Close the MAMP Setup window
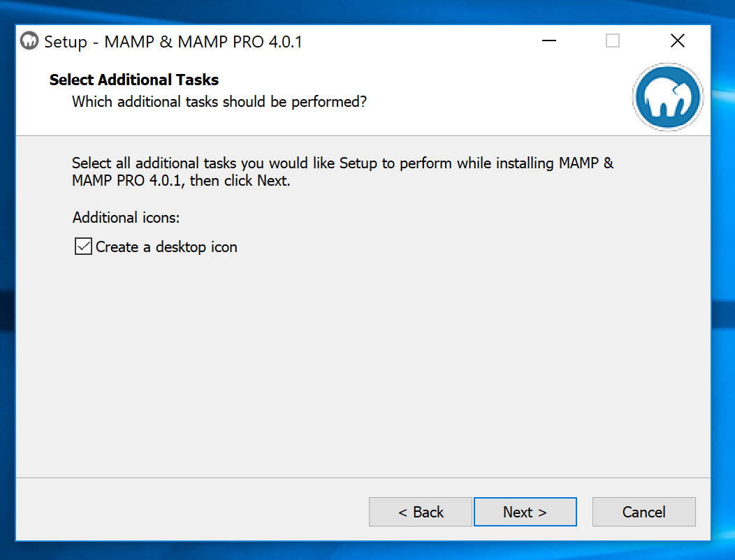 [677, 41]
